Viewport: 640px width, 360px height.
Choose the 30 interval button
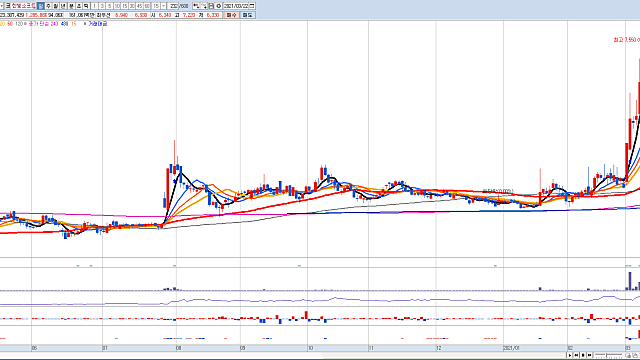tap(132, 6)
